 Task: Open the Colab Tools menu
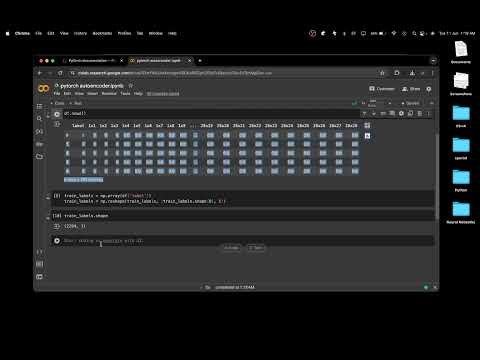125,94
